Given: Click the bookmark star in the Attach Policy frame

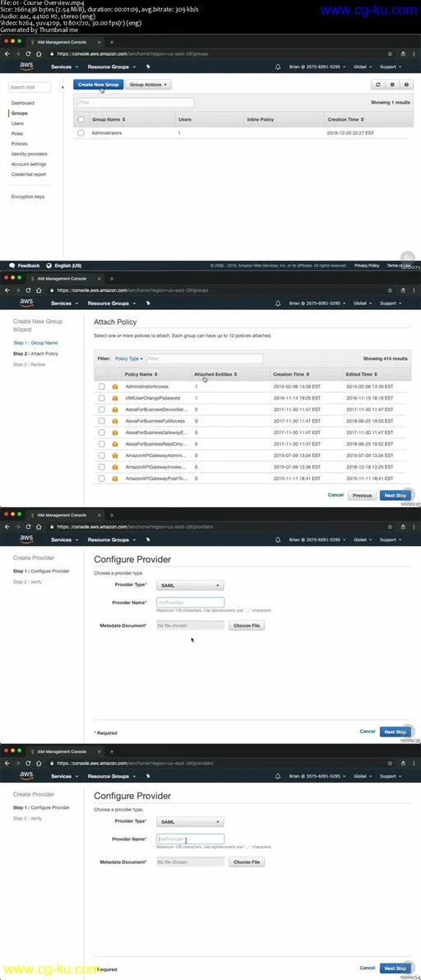Looking at the screenshot, I should click(391, 290).
